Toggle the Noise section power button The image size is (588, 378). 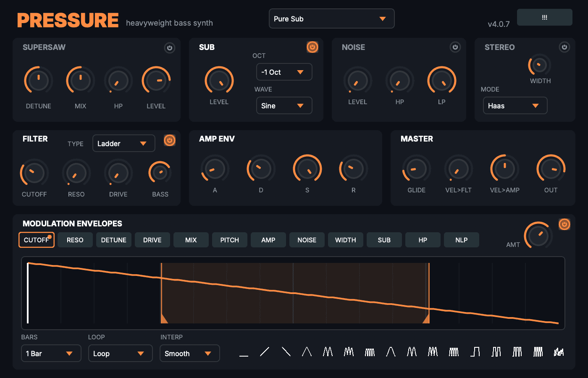click(x=455, y=47)
